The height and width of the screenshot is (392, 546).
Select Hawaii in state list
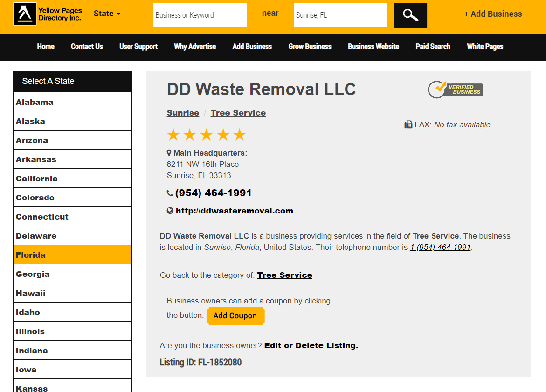click(72, 293)
